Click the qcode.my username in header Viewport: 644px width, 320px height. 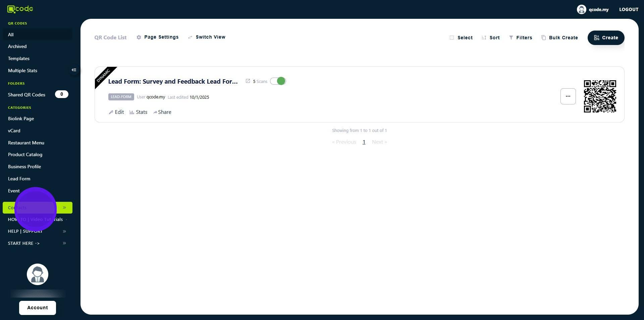pos(598,9)
